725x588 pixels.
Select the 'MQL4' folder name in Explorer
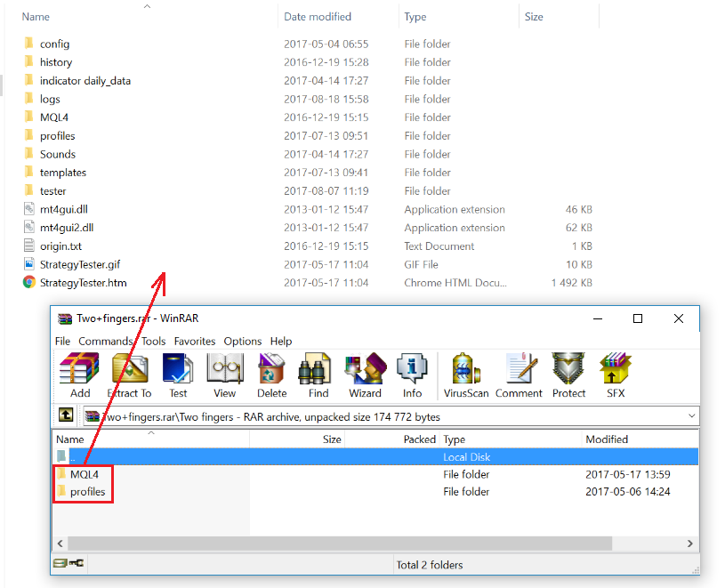click(x=54, y=117)
